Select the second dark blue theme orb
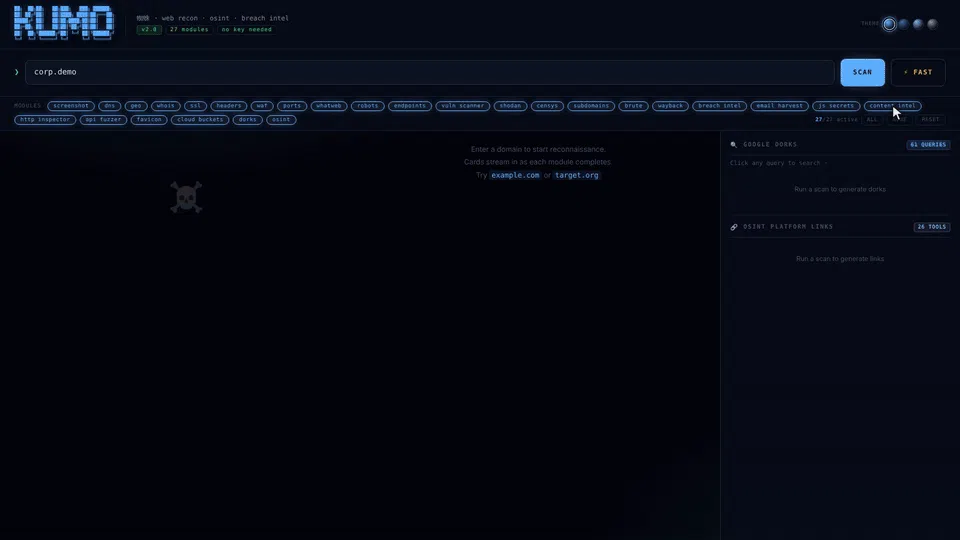Viewport: 960px width, 540px height. [x=904, y=24]
